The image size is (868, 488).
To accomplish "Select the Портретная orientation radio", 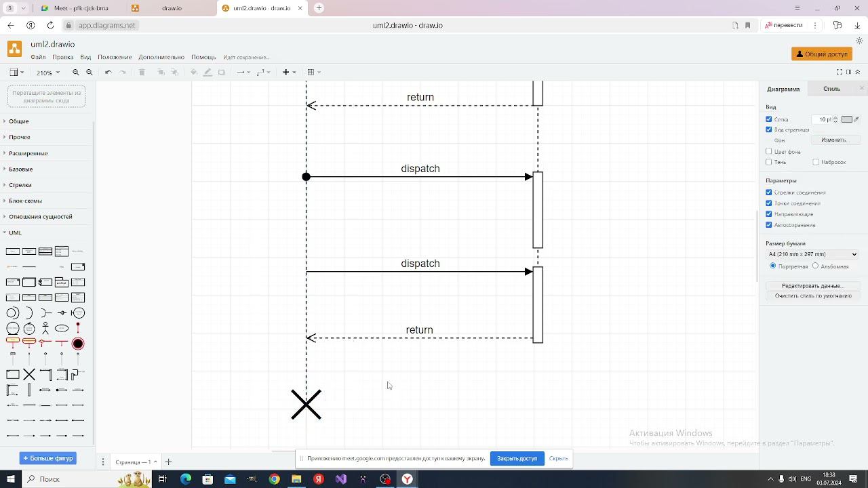I will coord(772,266).
